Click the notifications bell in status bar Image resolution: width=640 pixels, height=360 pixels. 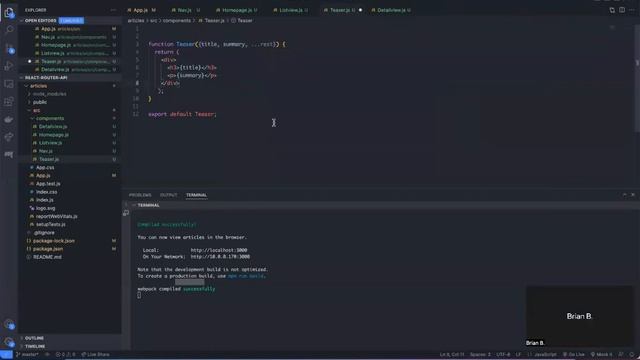(x=631, y=355)
